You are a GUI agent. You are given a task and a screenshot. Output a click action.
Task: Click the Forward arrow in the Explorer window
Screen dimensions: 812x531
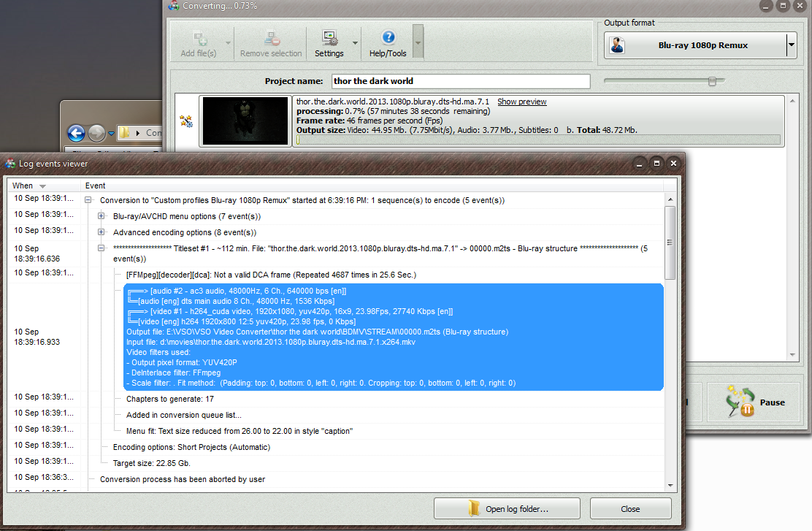96,133
